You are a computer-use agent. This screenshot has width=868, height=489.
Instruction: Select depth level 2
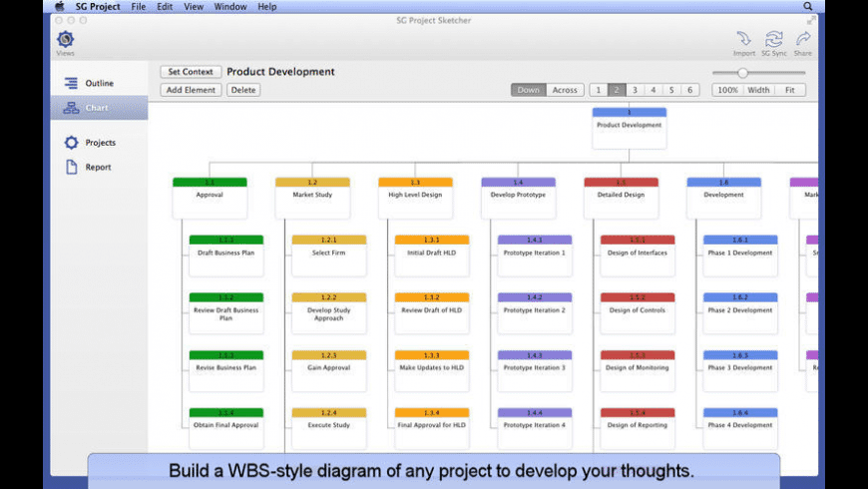pyautogui.click(x=617, y=90)
